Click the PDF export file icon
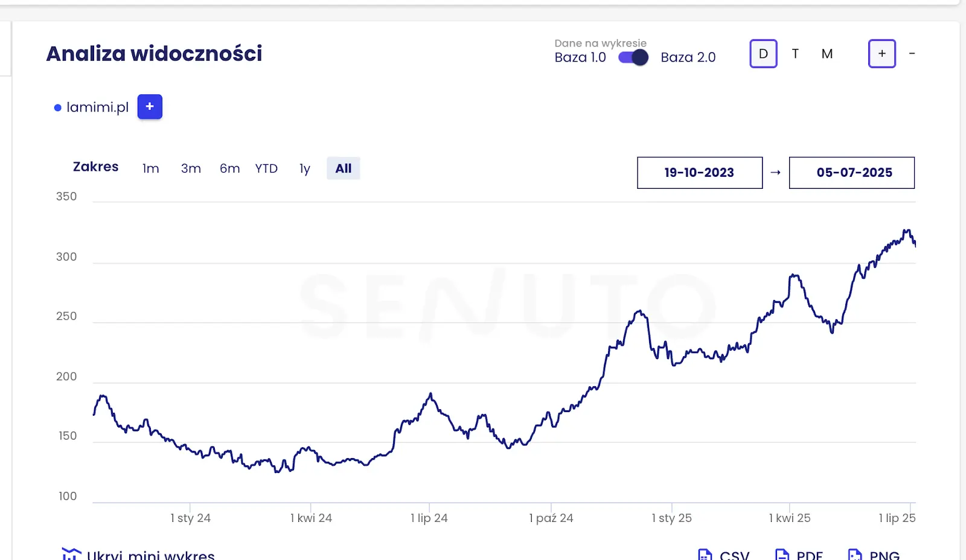Viewport: 966px width, 560px height. (x=782, y=555)
